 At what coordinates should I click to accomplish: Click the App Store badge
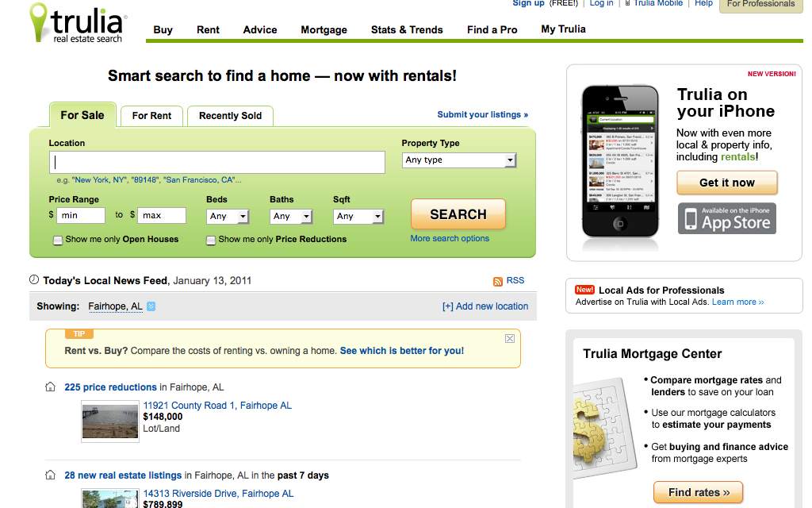tap(726, 218)
